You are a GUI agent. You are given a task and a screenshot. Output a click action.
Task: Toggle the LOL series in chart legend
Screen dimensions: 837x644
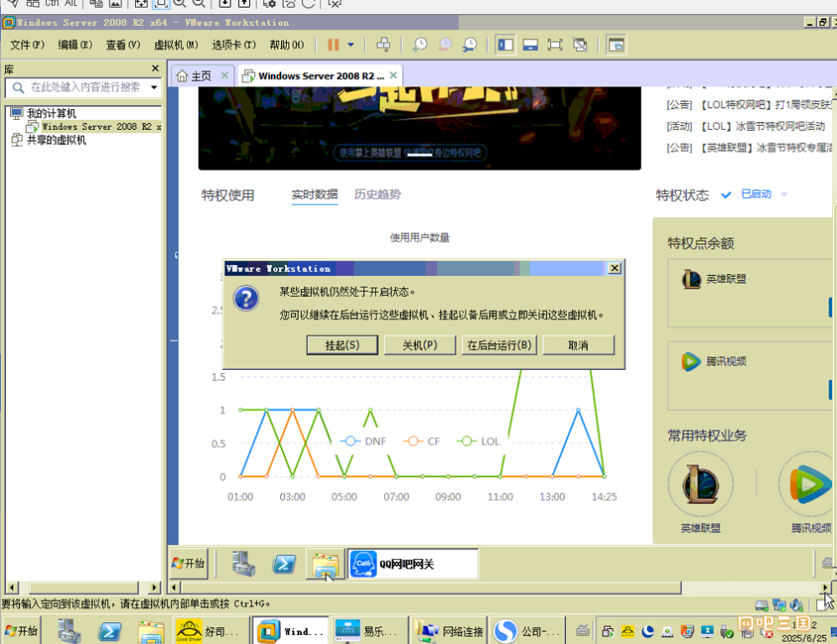point(478,441)
